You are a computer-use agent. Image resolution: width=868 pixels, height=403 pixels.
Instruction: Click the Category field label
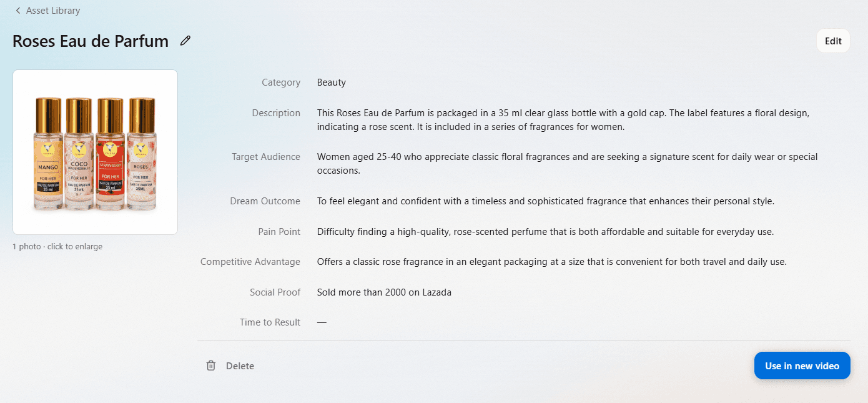281,82
